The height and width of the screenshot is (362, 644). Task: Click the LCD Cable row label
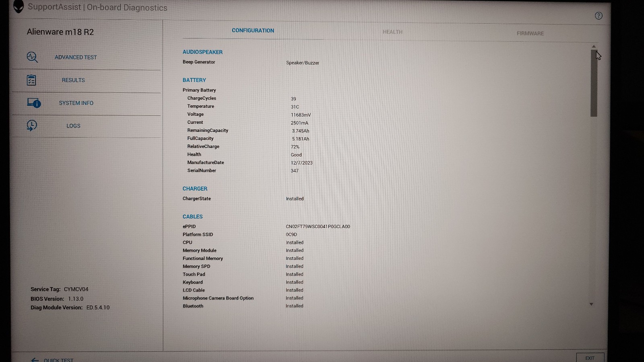tap(194, 290)
